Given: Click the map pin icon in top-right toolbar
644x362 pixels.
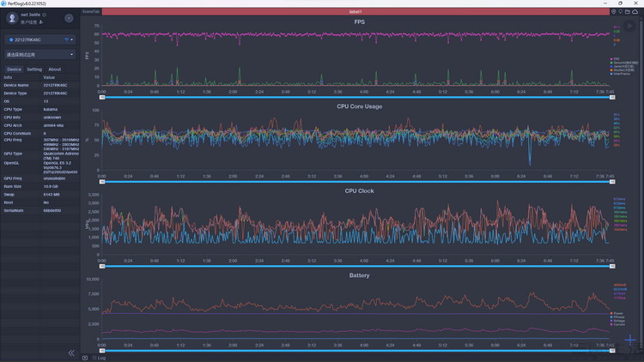Looking at the screenshot, I should point(621,12).
